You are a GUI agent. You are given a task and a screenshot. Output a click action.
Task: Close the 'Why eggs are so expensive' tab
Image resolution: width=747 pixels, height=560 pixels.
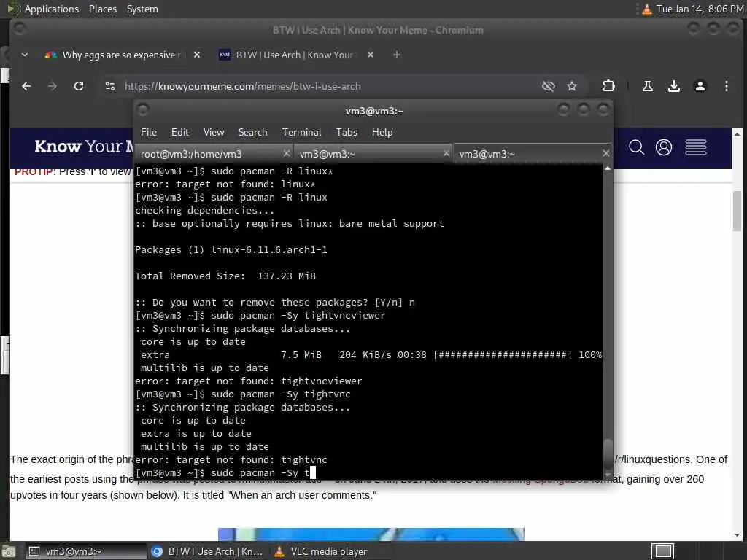[197, 55]
